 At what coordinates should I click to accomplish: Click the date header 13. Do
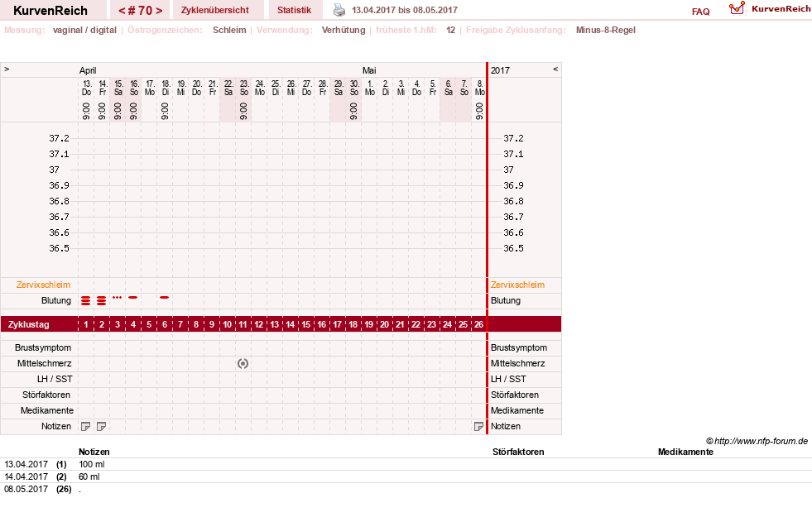[86, 88]
